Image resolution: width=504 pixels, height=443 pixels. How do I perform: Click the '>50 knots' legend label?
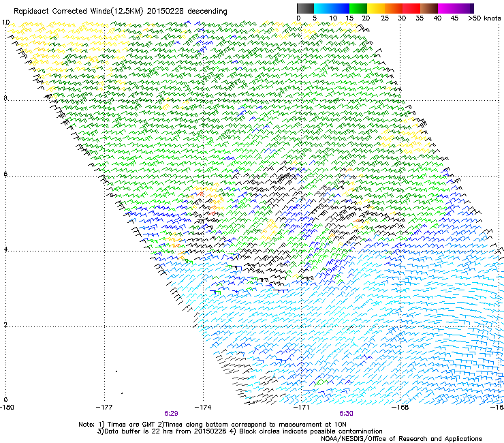click(x=484, y=18)
